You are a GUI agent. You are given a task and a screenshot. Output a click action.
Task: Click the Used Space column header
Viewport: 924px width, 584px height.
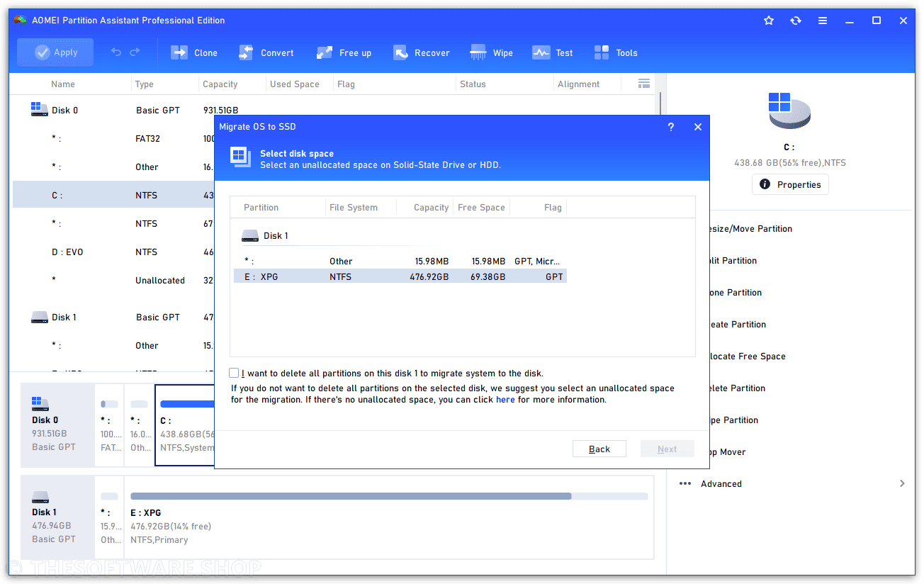pos(295,84)
